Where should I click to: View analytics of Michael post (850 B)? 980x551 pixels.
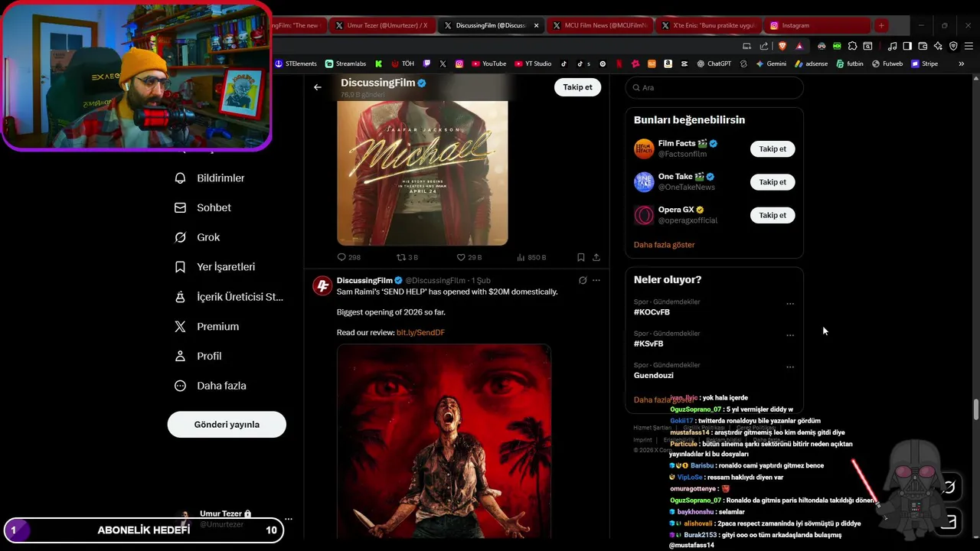tap(531, 258)
